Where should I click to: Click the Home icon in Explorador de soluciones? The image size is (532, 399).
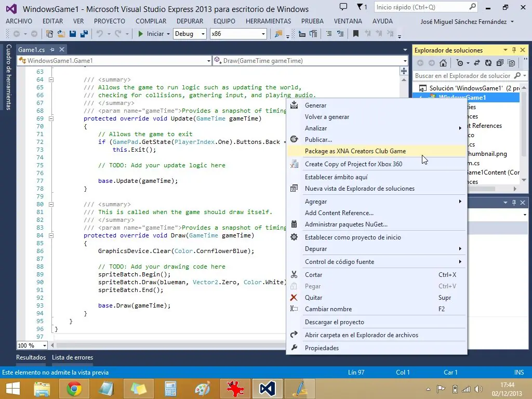[x=443, y=63]
